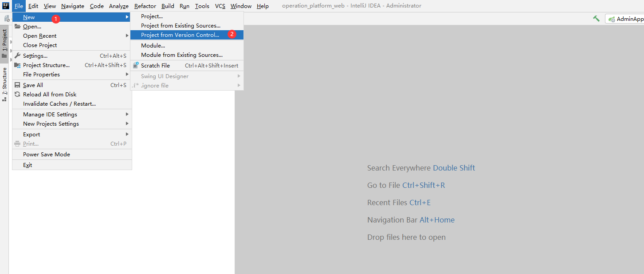644x274 pixels.
Task: Choose Invalidate Caches / Restart
Action: [59, 104]
